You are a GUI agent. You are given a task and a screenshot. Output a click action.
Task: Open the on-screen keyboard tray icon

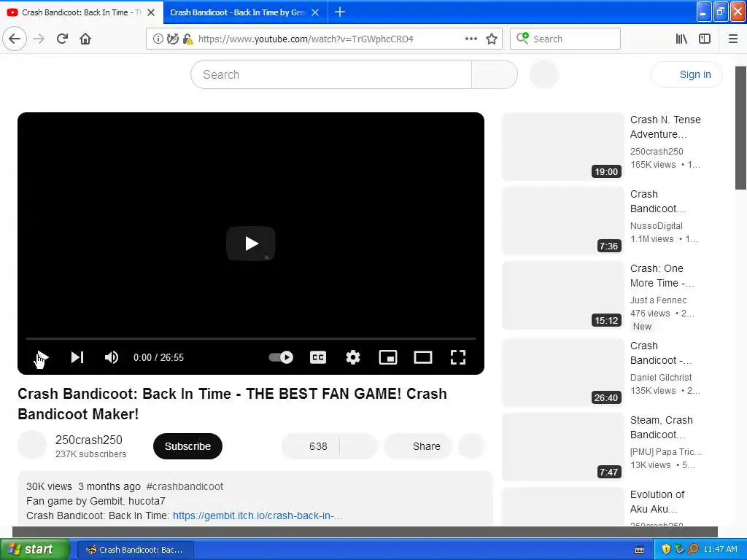click(x=639, y=550)
